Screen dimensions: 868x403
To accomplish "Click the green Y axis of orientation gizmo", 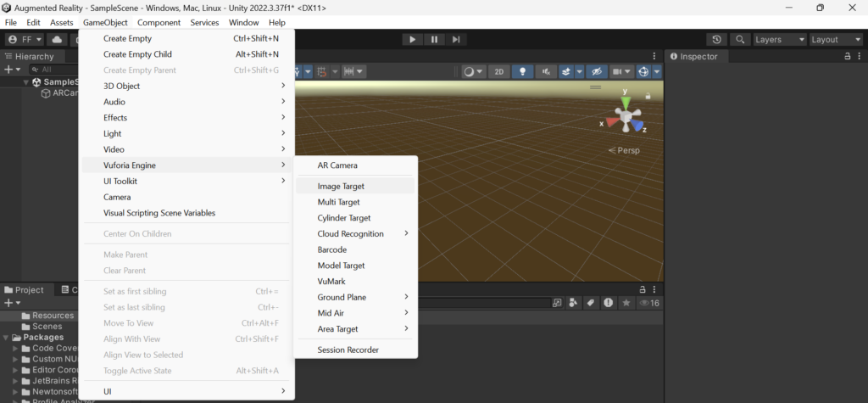I will click(626, 103).
